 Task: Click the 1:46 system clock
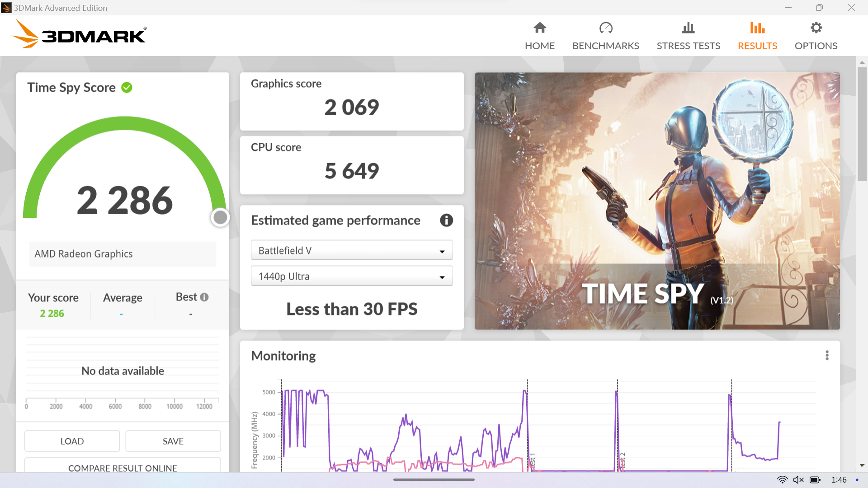tap(839, 480)
